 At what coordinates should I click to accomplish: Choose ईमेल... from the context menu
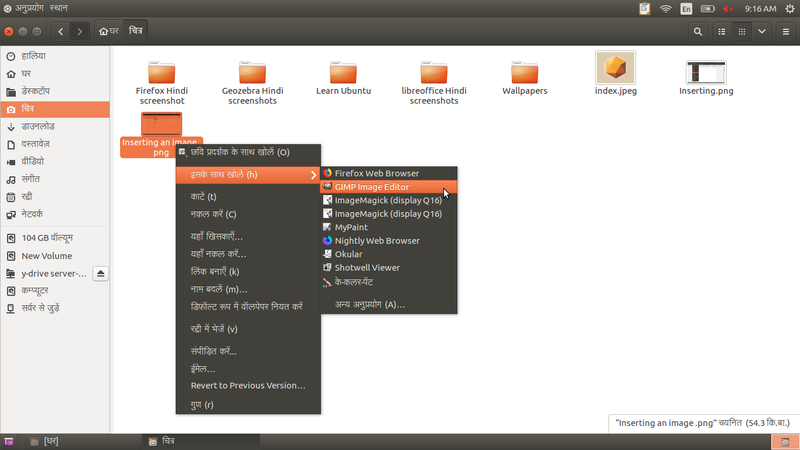click(248, 368)
